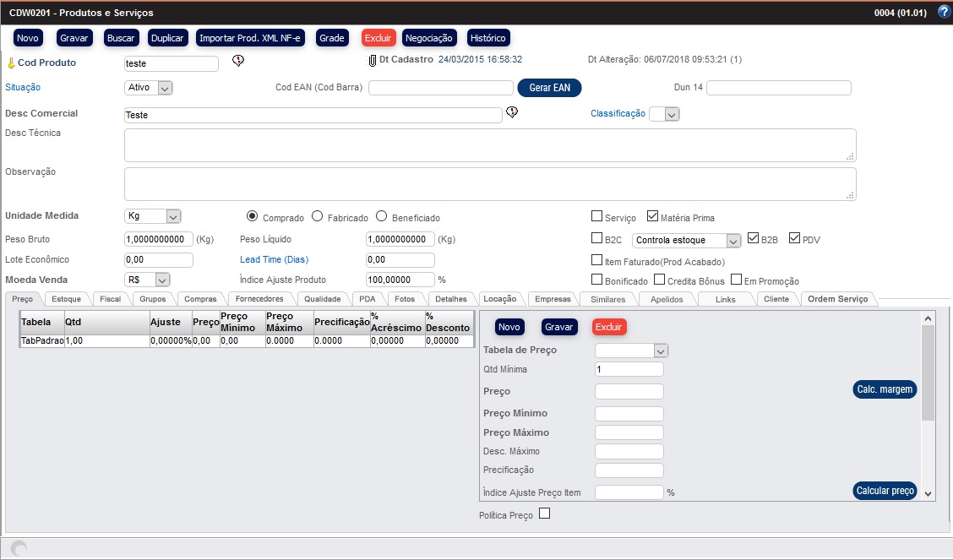This screenshot has width=953, height=560.
Task: Open the Fornecedores tab
Action: pyautogui.click(x=259, y=299)
